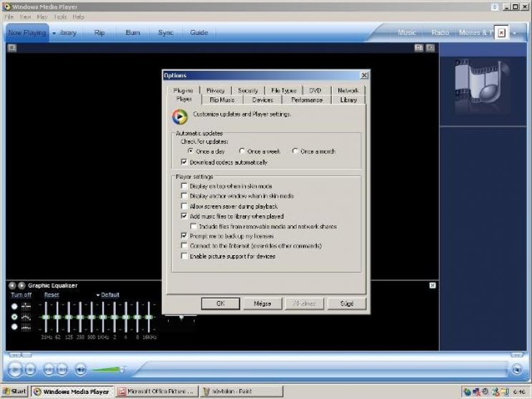
Task: Click the Previous track button
Action: point(49,369)
